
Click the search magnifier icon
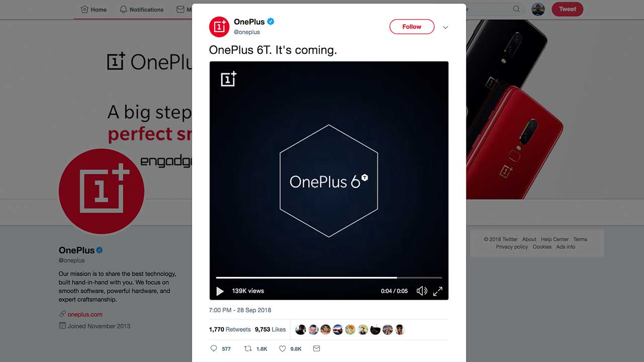pos(516,9)
